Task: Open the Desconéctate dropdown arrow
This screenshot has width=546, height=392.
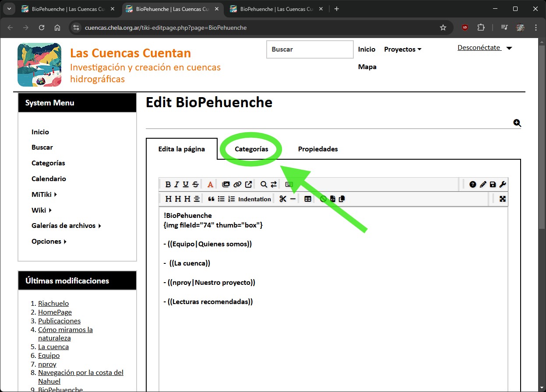Action: [509, 49]
